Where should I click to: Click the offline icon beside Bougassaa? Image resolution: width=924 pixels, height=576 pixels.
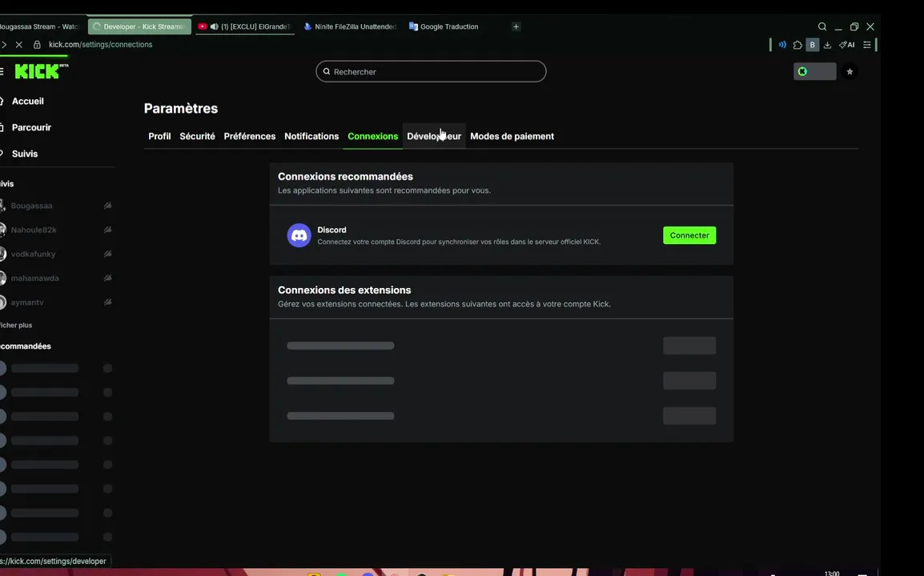108,206
